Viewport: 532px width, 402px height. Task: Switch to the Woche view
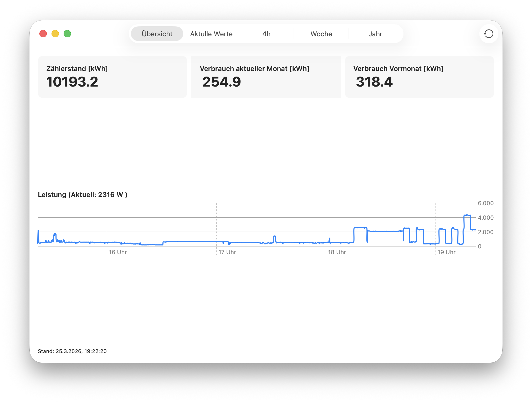tap(321, 34)
